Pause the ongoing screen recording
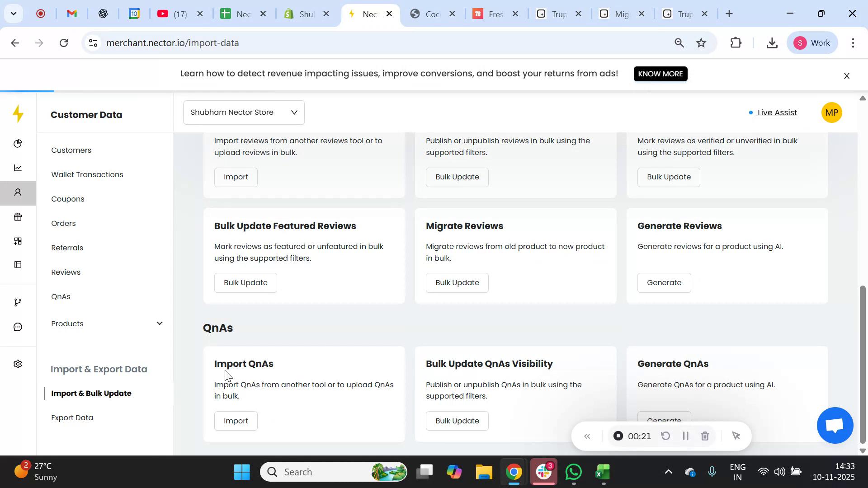Screen dimensions: 868x488 click(685, 436)
